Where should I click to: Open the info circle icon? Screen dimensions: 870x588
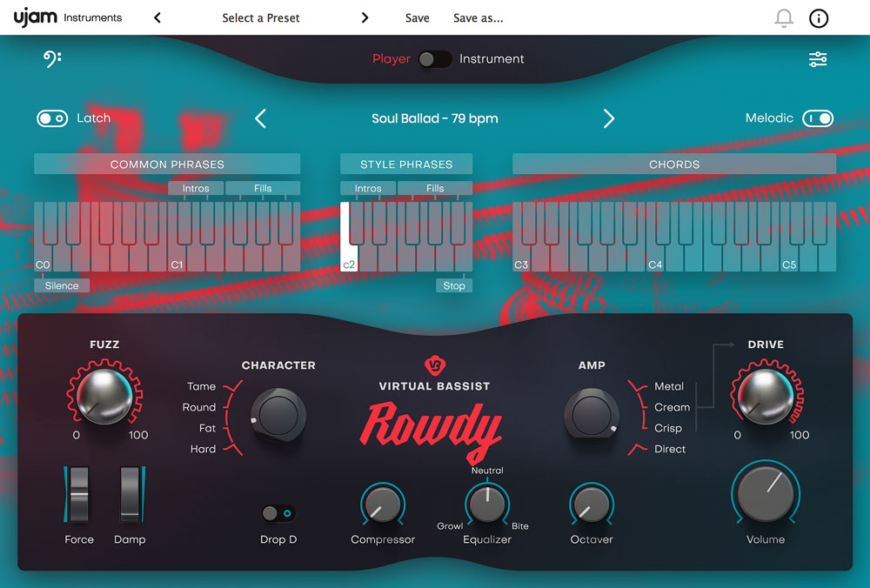click(x=819, y=18)
